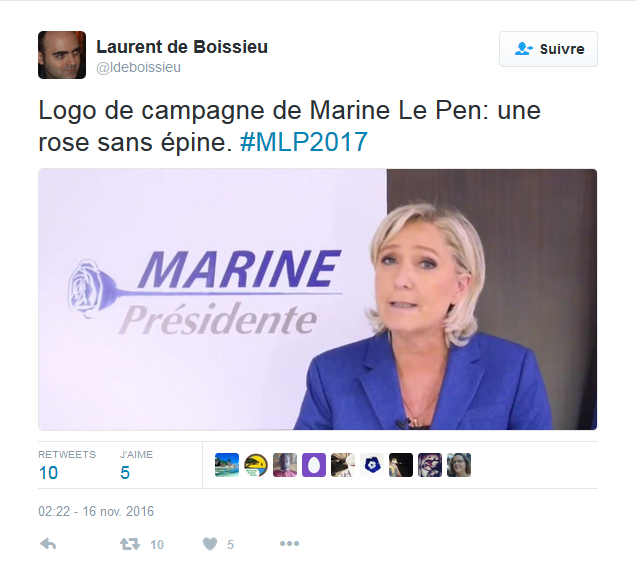The width and height of the screenshot is (637, 582).
Task: Open the @ldeboissieu handle link
Action: click(139, 67)
